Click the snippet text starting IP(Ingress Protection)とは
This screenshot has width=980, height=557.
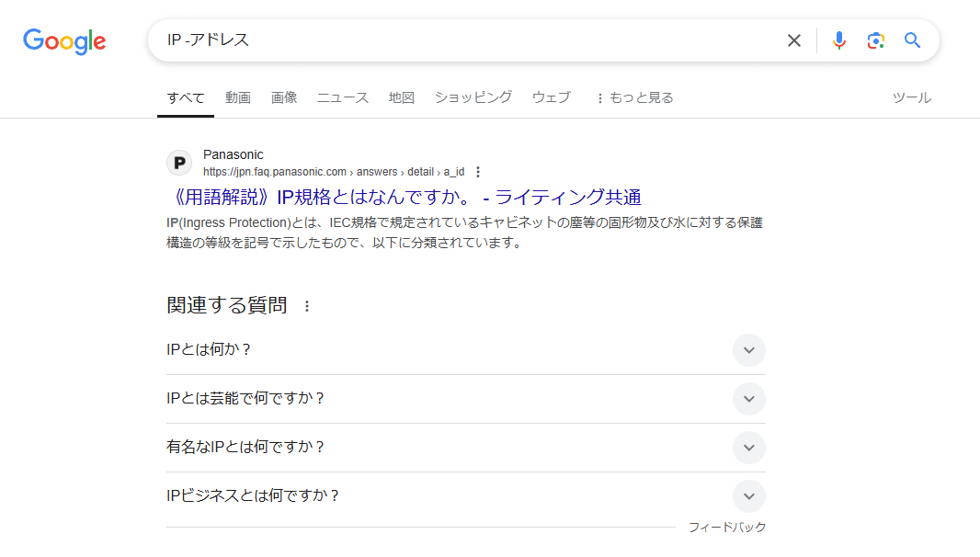coord(464,233)
